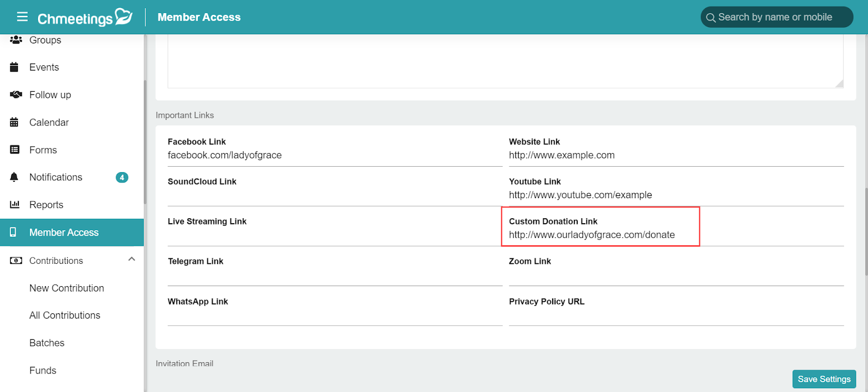Click the Reports chart icon
Image resolution: width=868 pixels, height=392 pixels.
coord(15,205)
